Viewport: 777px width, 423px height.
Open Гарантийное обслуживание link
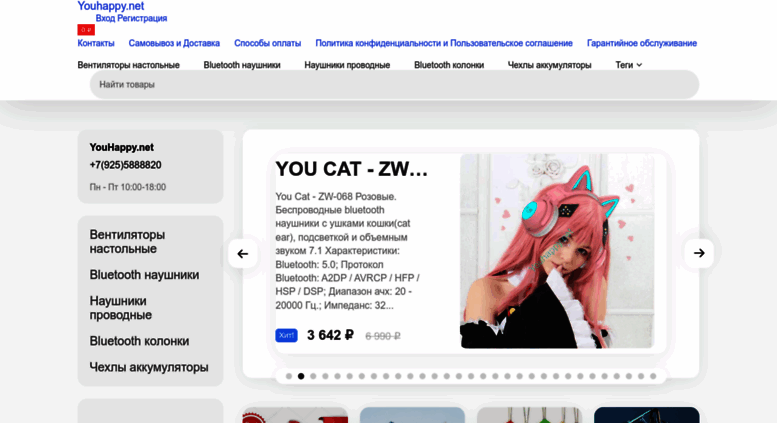[x=642, y=43]
